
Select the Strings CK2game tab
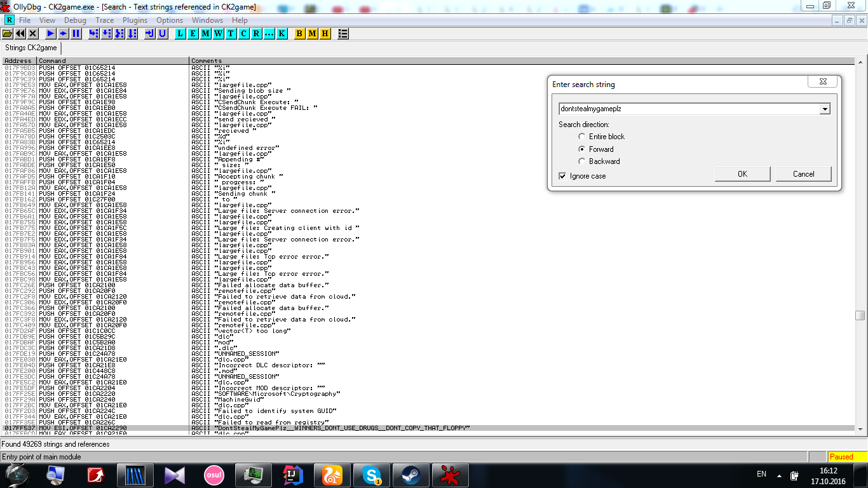[x=31, y=48]
